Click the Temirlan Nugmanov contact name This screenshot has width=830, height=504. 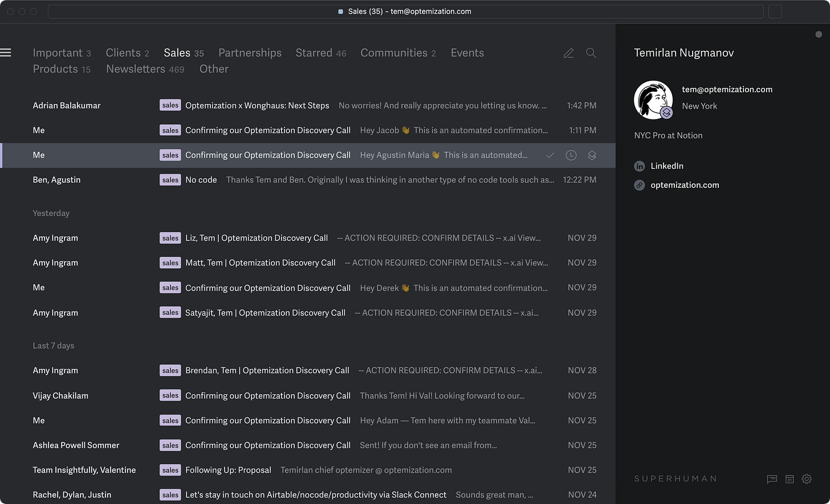coord(683,53)
